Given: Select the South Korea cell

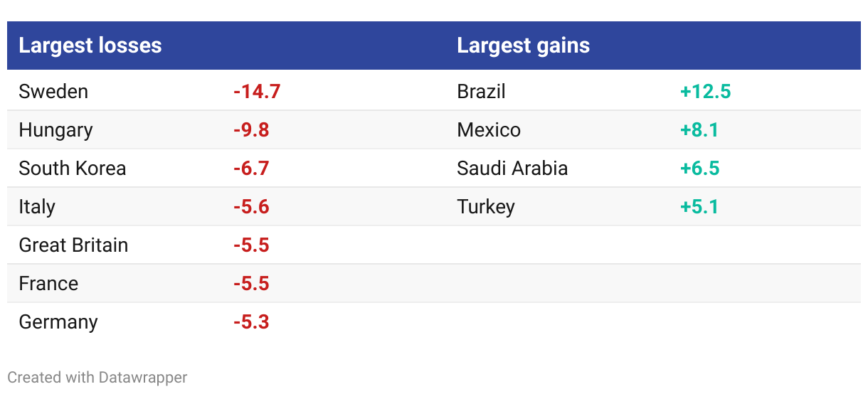Looking at the screenshot, I should point(73,169).
